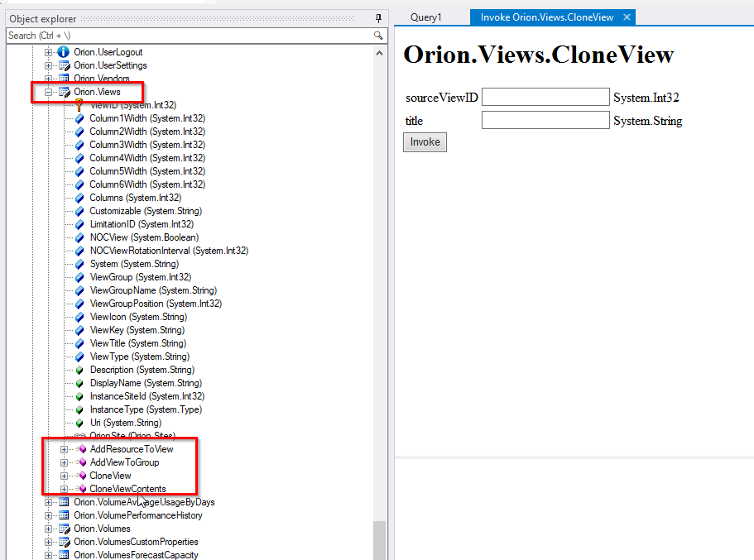Expand the CloneView verb
Image resolution: width=754 pixels, height=560 pixels.
click(64, 476)
